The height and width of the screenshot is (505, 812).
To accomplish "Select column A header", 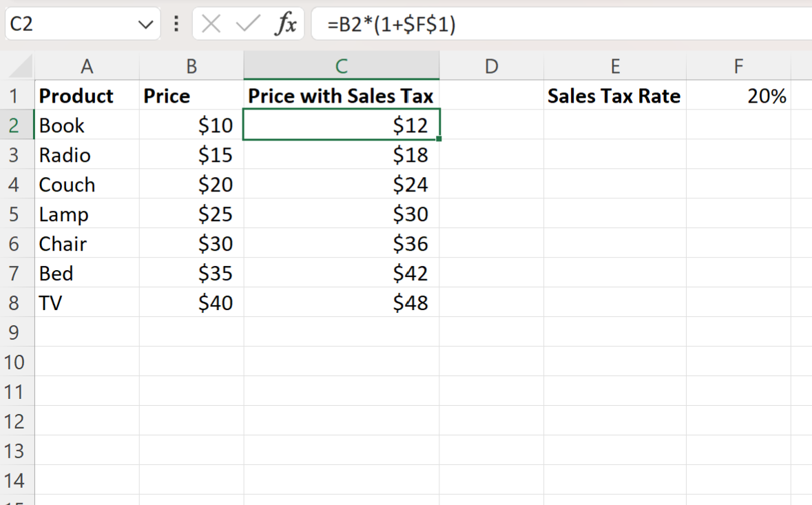I will click(87, 65).
